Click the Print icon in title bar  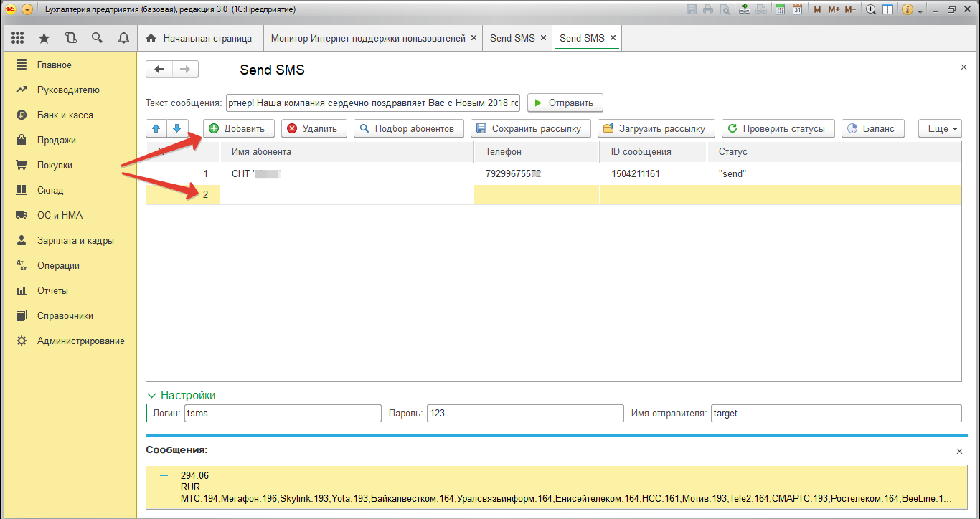pos(709,9)
